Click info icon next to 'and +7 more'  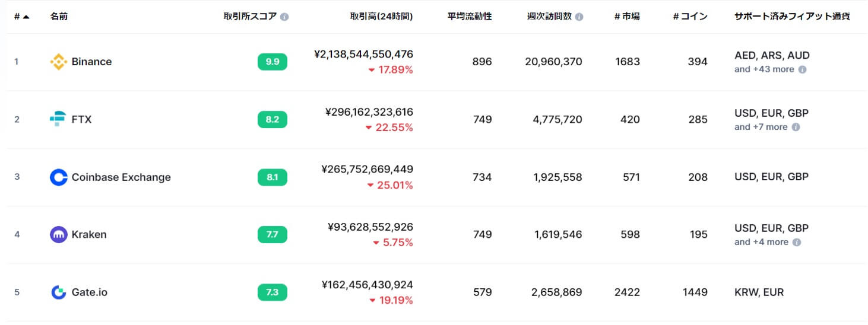pyautogui.click(x=796, y=127)
